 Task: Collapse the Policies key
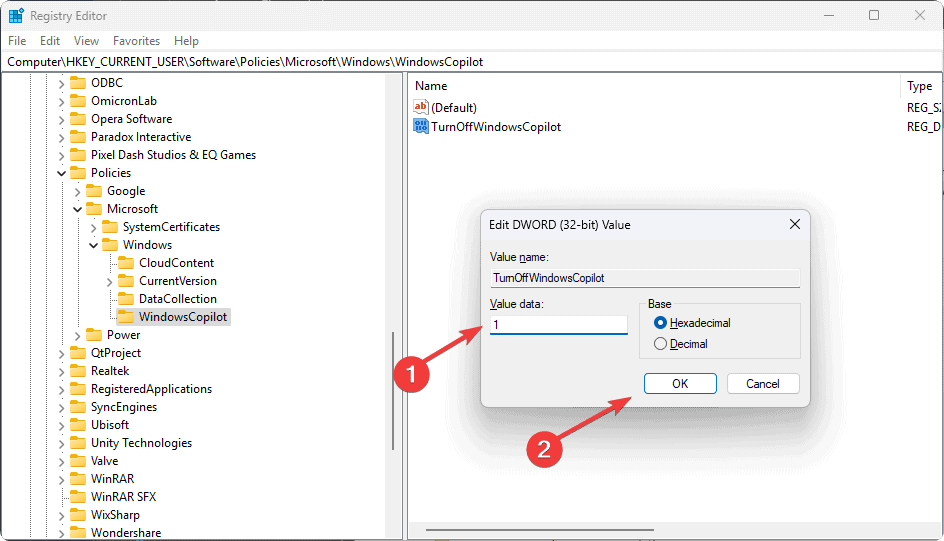point(61,173)
